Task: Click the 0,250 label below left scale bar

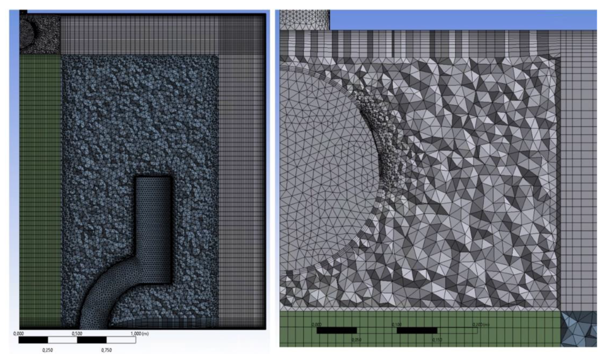Action: [x=47, y=350]
